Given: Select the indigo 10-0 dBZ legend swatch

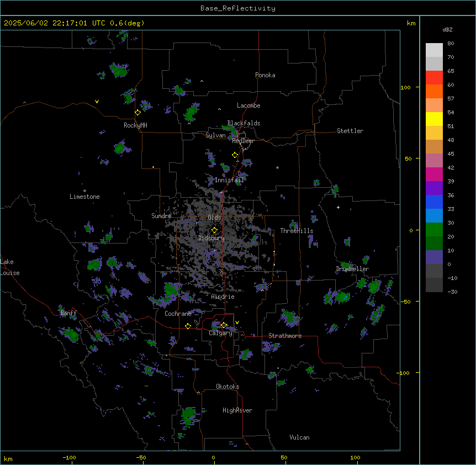Looking at the screenshot, I should [434, 257].
